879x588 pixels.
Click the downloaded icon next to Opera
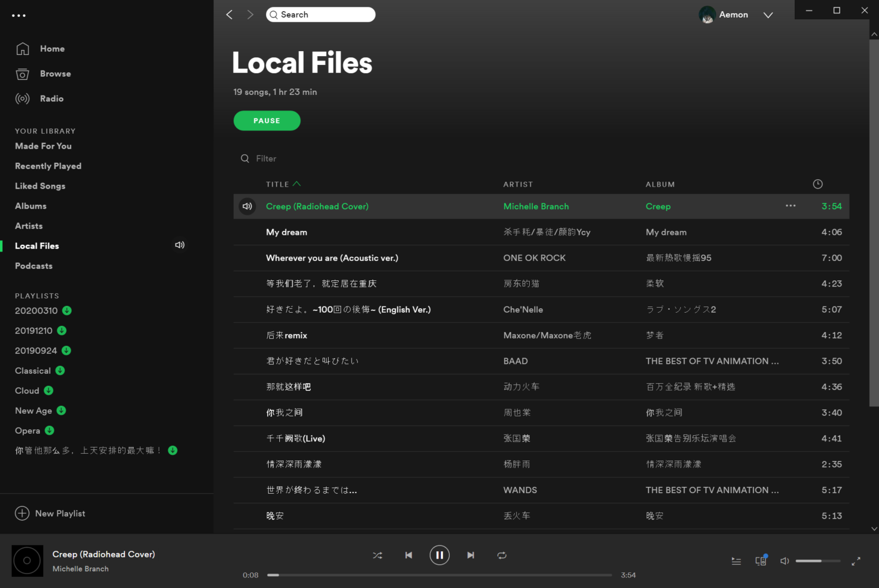click(x=49, y=431)
